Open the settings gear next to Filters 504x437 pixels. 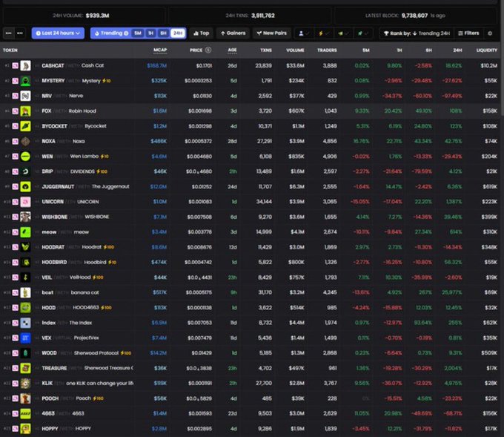point(490,33)
